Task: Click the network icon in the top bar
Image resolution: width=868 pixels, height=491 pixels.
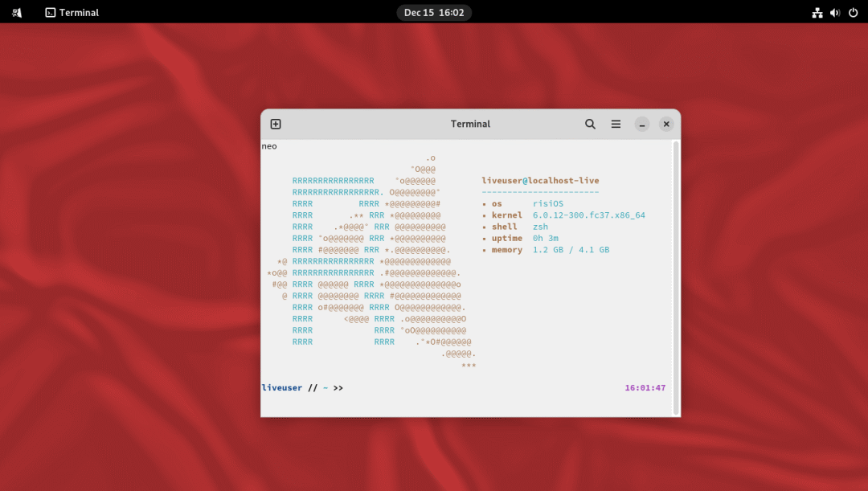Action: point(817,12)
